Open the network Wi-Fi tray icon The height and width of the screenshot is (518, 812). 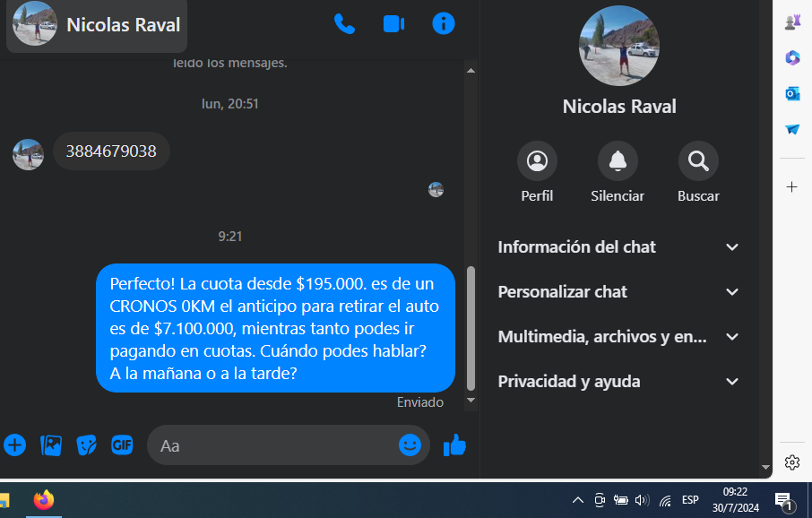tap(665, 500)
